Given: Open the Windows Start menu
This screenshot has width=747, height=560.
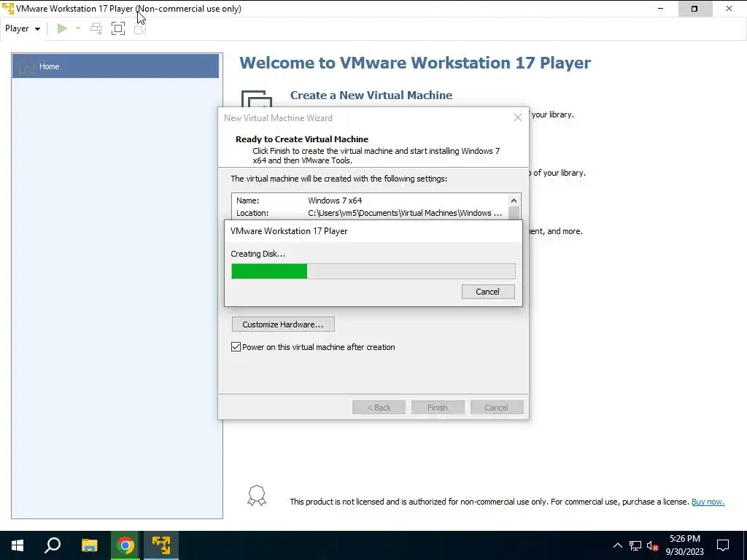Looking at the screenshot, I should tap(18, 545).
